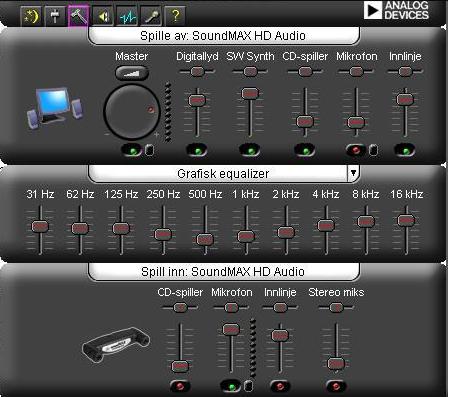This screenshot has width=449, height=397.
Task: Click the Digitallyd volume slider handle
Action: click(x=197, y=100)
